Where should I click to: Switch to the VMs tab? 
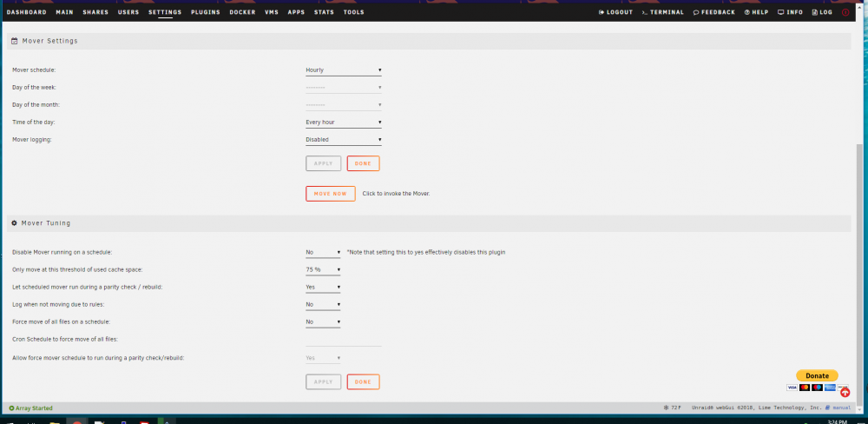[272, 12]
